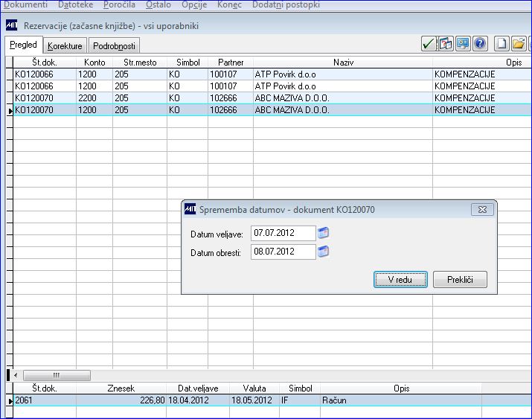Click the Datum veljave date field
Screen dimensions: 532x419
coord(283,233)
